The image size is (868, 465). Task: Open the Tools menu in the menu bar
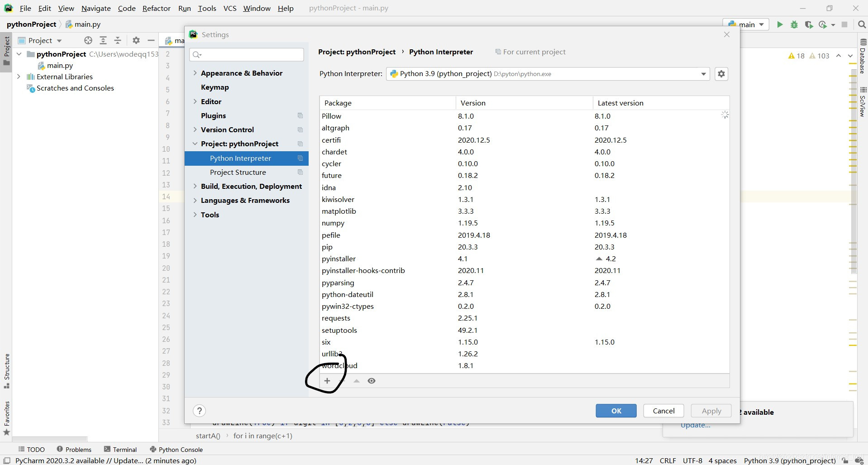[x=207, y=8]
